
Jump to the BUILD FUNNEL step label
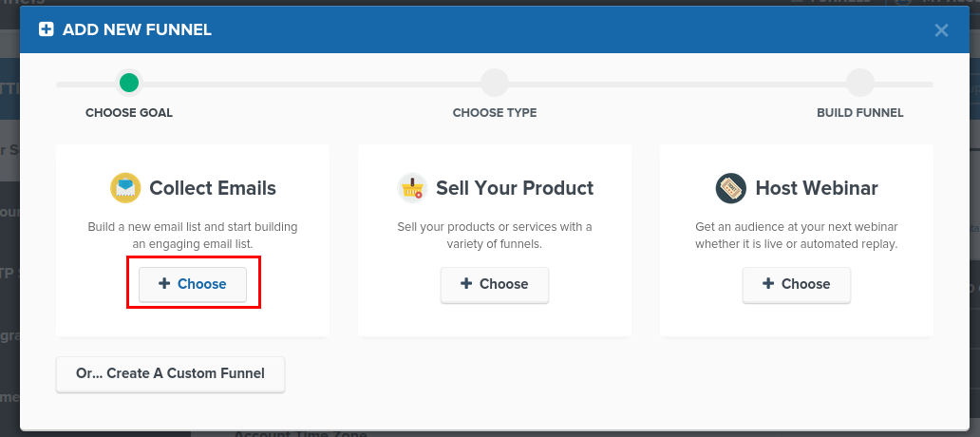click(860, 113)
